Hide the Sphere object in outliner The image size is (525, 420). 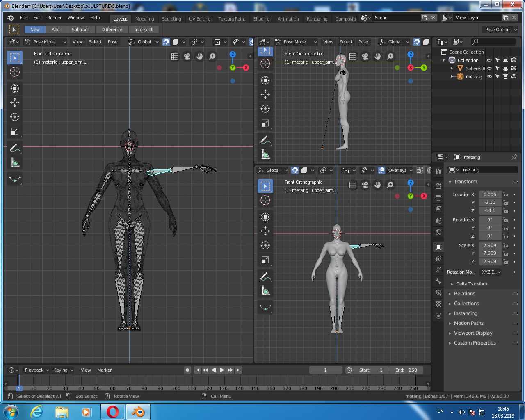[489, 68]
